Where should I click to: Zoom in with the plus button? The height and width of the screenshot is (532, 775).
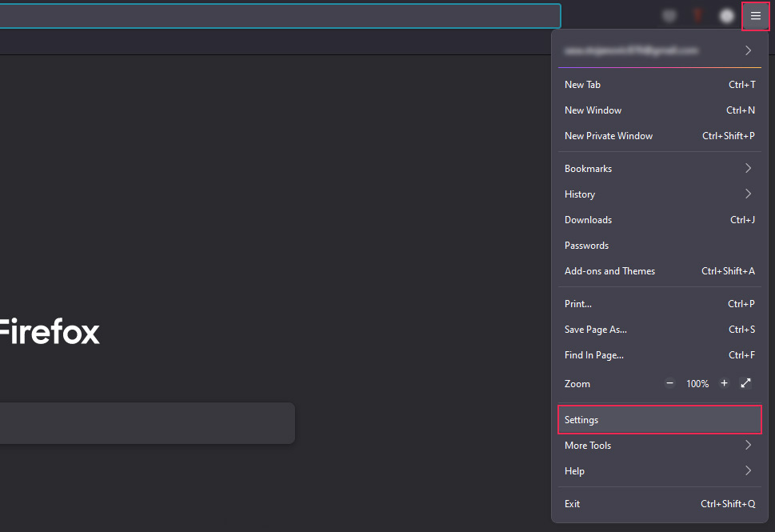pos(724,383)
